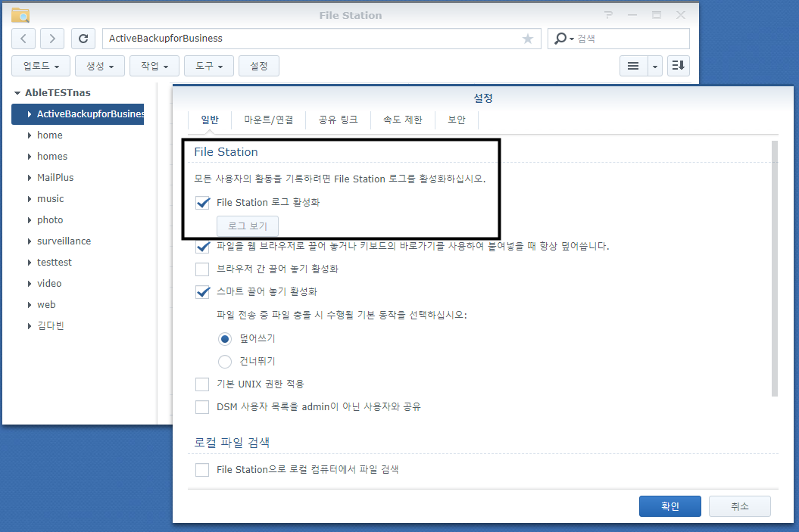
Task: Open the 작업 dropdown menu
Action: pos(154,66)
